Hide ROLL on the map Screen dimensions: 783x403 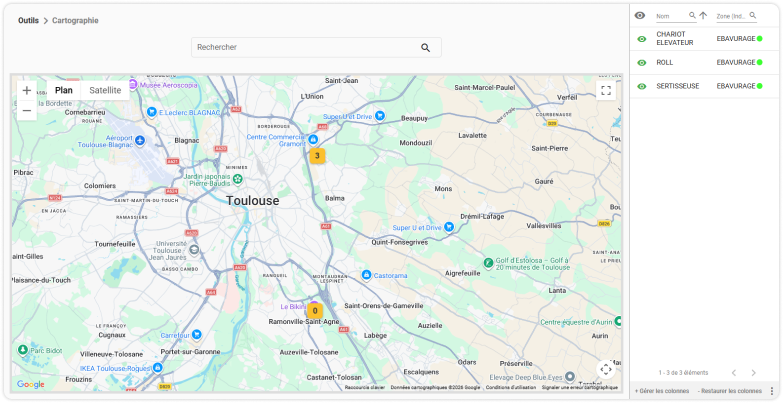point(642,62)
